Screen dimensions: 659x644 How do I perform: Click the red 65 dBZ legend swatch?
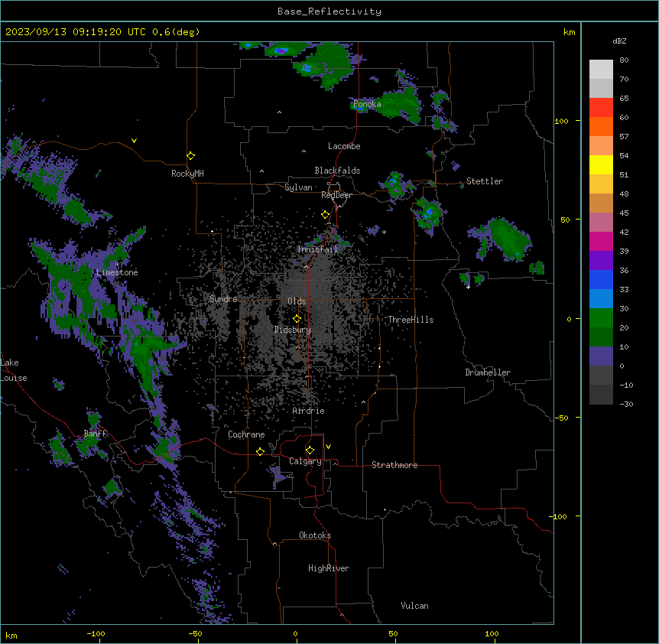pos(601,107)
